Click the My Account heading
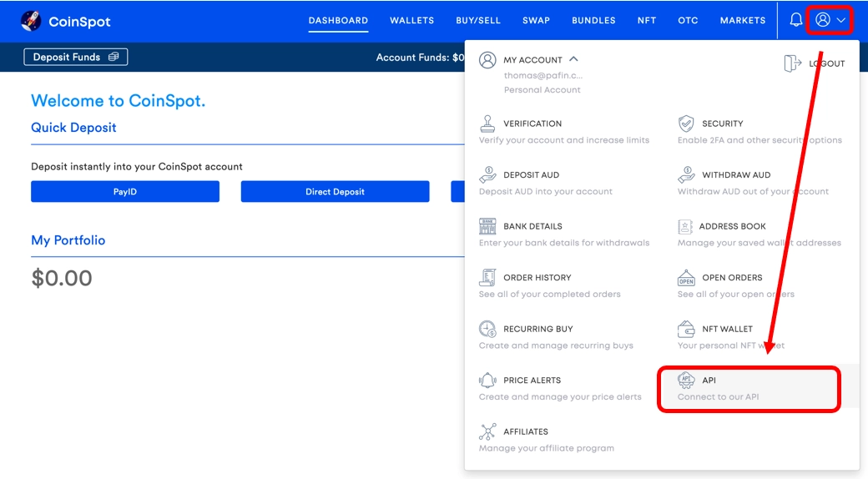Screen dimensions: 868x479 click(532, 60)
